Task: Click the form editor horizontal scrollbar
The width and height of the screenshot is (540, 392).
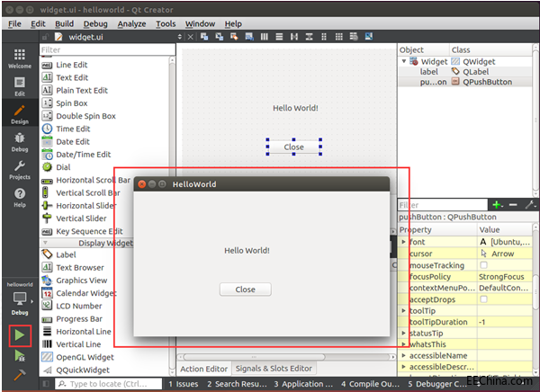Action: coord(254,357)
